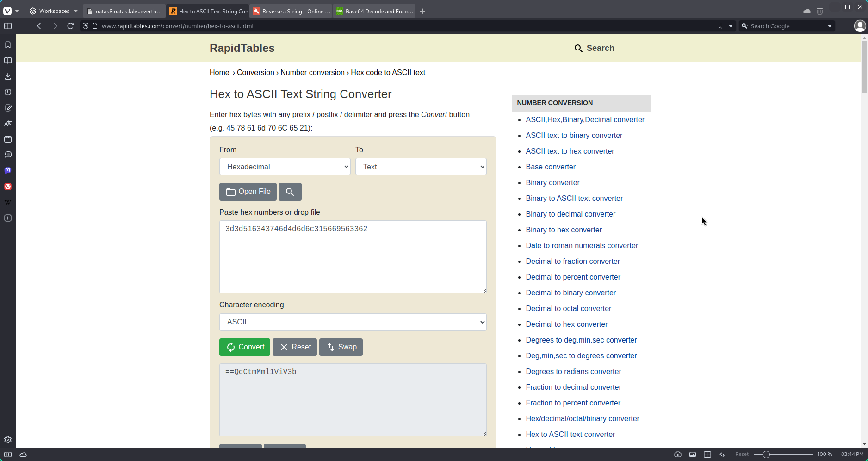Open ASCII text to binary converter link
Image resolution: width=868 pixels, height=461 pixels.
574,135
